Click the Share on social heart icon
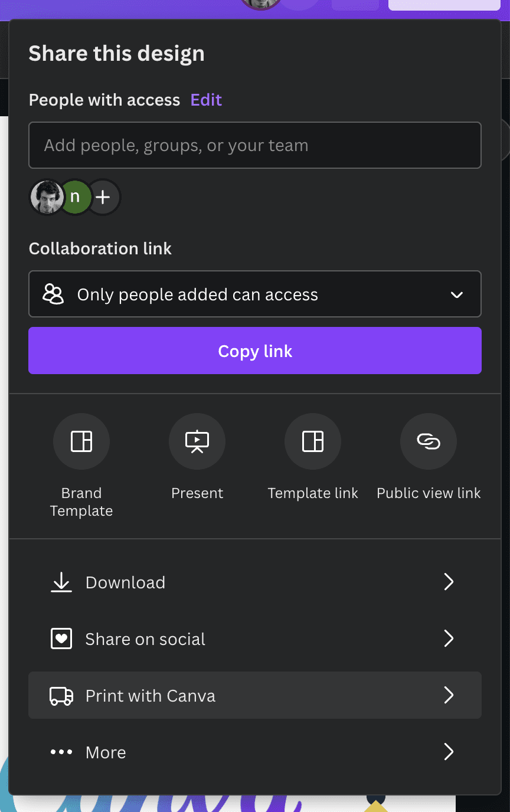 [61, 639]
